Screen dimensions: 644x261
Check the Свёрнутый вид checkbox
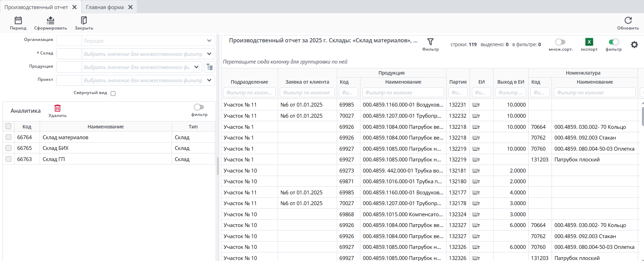pyautogui.click(x=113, y=93)
